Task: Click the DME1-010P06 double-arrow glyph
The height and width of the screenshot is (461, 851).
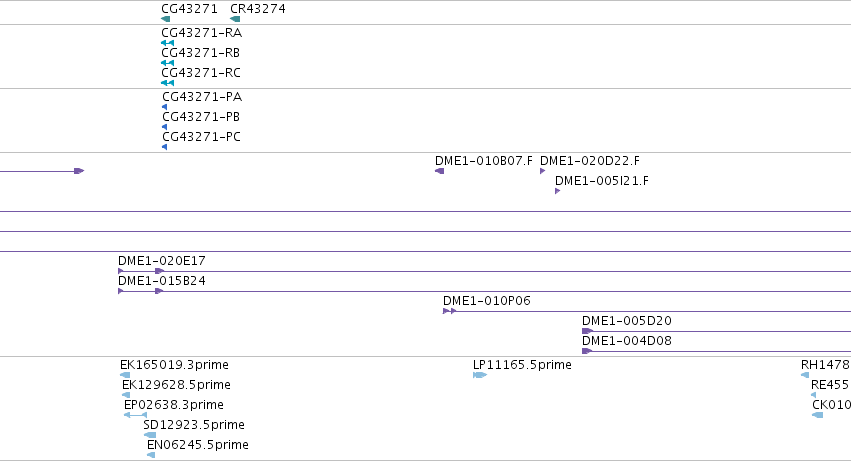Action: point(449,311)
